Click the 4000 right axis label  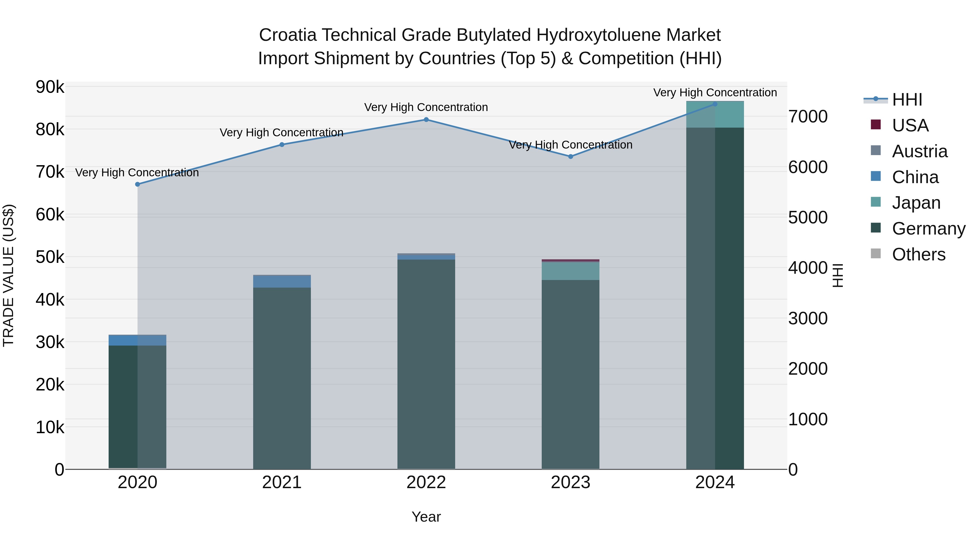[808, 268]
